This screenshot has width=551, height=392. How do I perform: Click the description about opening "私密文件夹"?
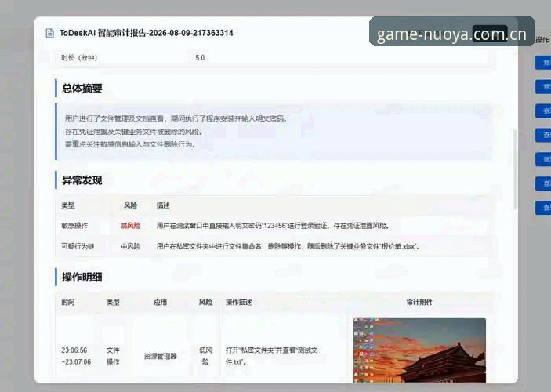coord(272,356)
